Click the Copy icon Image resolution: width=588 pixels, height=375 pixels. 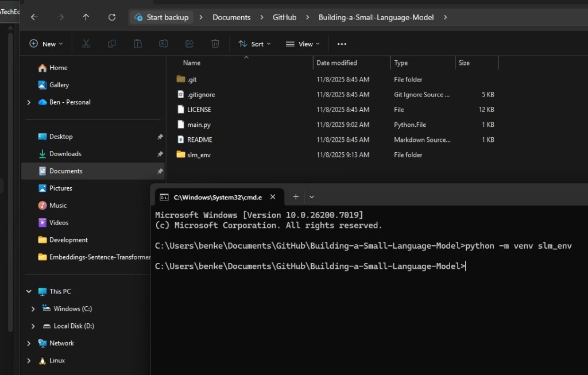111,44
